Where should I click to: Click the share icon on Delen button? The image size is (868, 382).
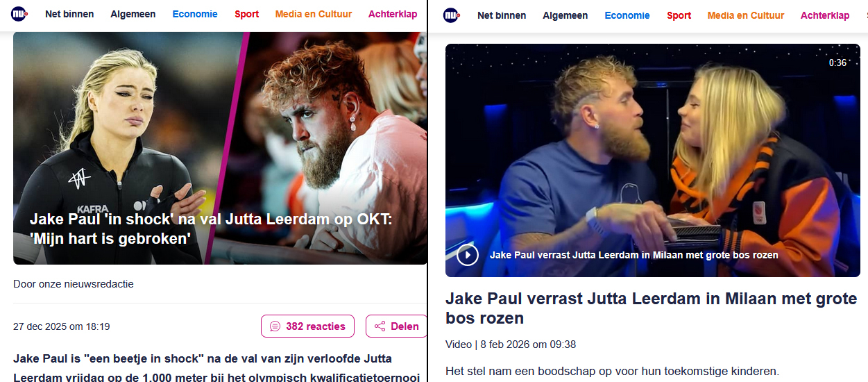380,326
